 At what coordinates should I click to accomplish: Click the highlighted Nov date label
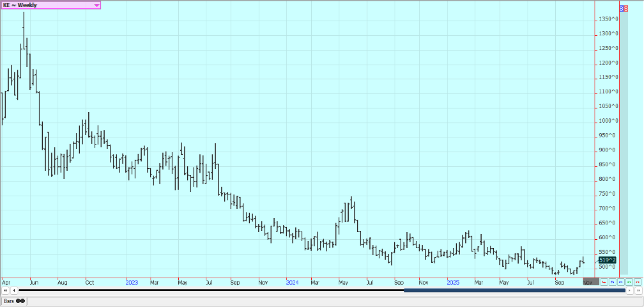(587, 282)
